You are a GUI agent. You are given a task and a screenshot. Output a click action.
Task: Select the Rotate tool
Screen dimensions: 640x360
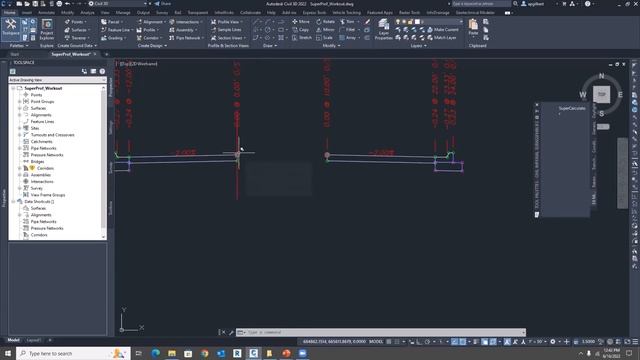pos(325,22)
